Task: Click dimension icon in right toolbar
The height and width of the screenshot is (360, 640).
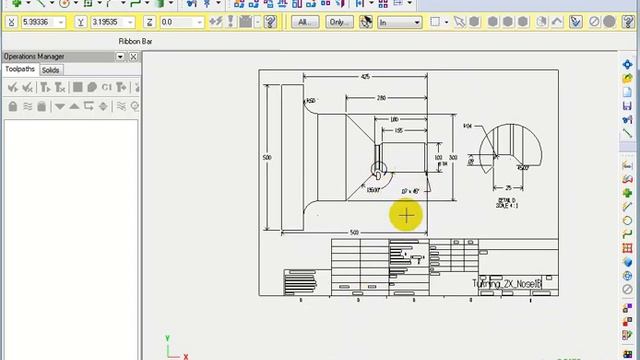Action: (x=627, y=165)
